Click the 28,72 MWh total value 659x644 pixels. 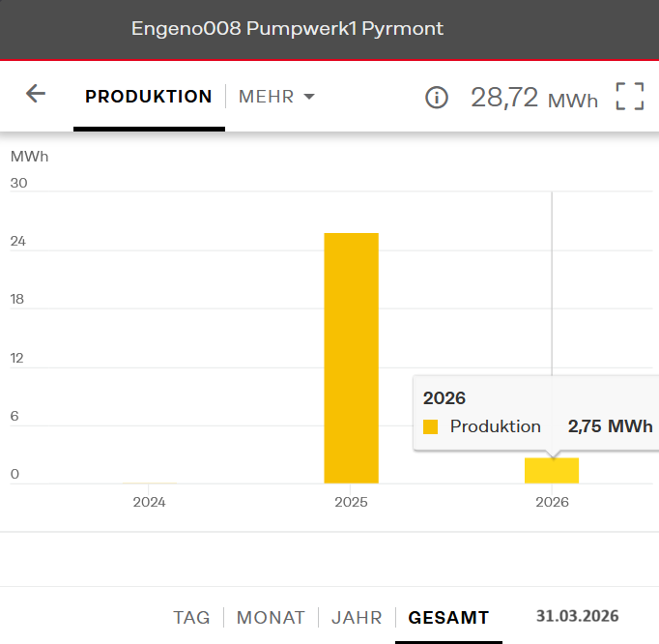coord(533,98)
